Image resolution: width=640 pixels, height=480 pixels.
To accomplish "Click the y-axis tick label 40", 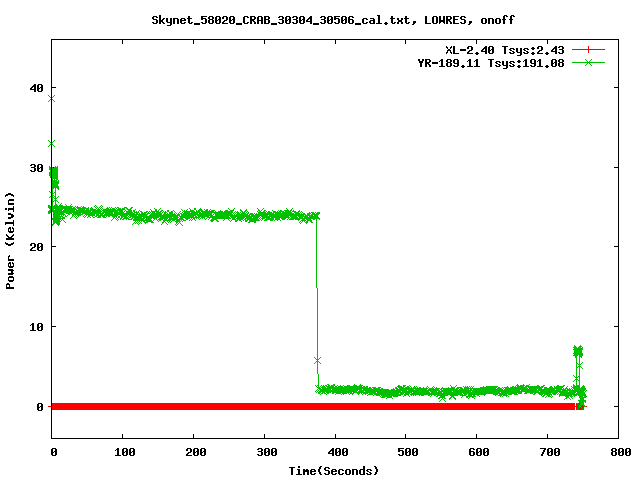I will [x=36, y=88].
